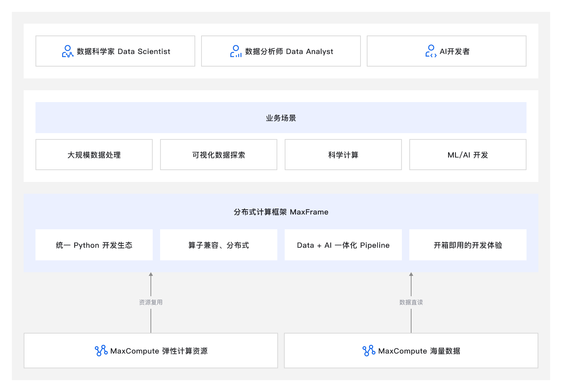Open the ML/AI 开发 box
Image resolution: width=562 pixels, height=392 pixels.
[468, 155]
